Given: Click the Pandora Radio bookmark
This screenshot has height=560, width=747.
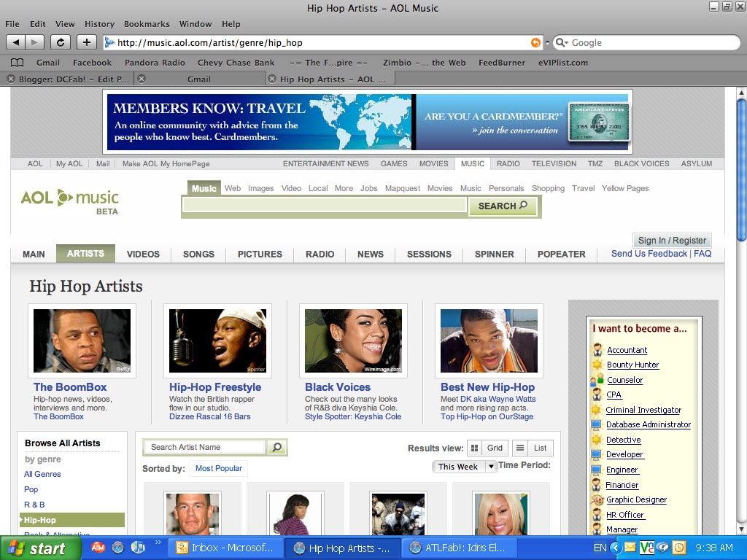Looking at the screenshot, I should pyautogui.click(x=155, y=63).
